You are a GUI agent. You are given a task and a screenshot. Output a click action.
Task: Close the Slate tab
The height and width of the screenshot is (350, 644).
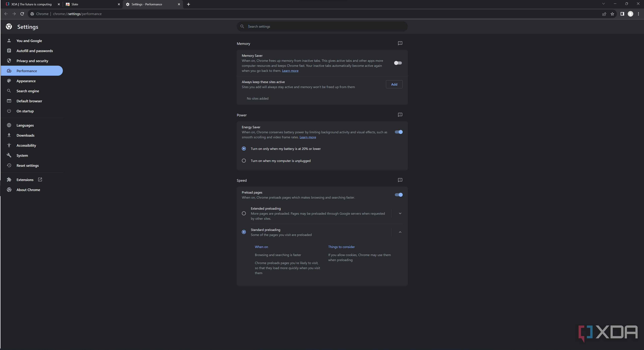(119, 4)
